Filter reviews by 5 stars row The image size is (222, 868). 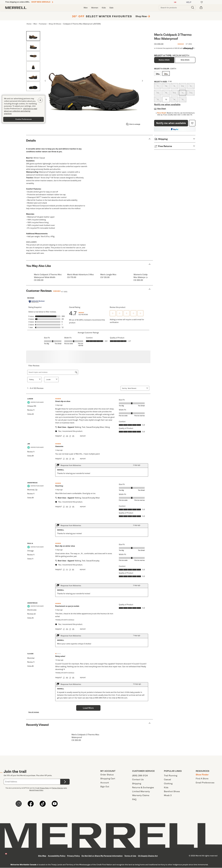pyautogui.click(x=46, y=316)
